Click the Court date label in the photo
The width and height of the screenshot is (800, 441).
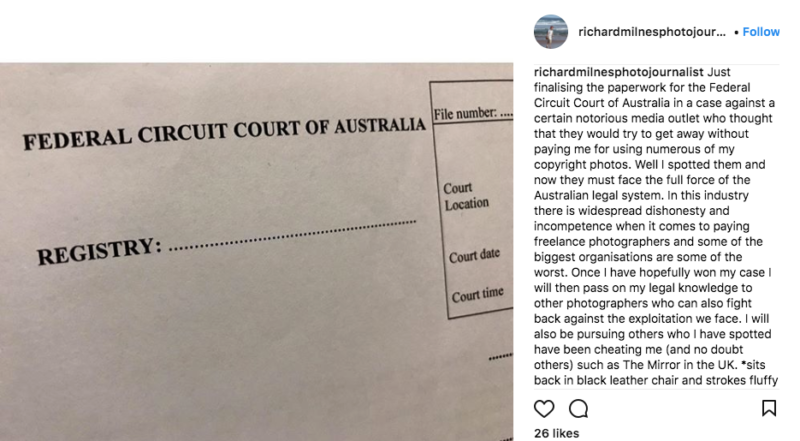(x=475, y=254)
